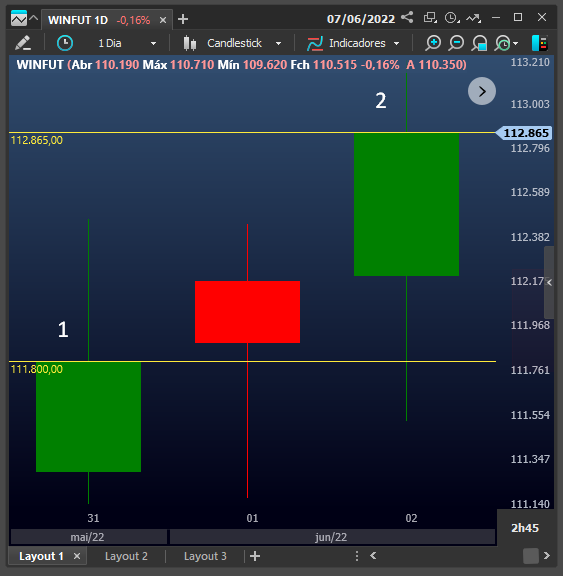Select the 112.865 price marker on axis
The width and height of the screenshot is (563, 576).
coord(524,133)
